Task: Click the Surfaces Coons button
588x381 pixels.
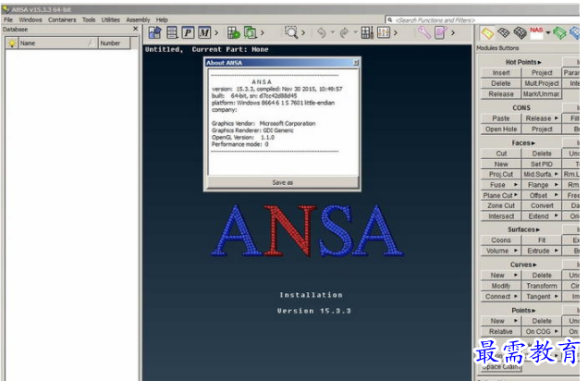Action: coord(501,240)
